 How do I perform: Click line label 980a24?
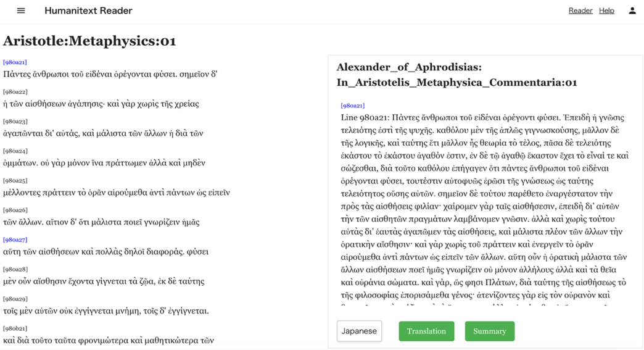[x=15, y=151]
